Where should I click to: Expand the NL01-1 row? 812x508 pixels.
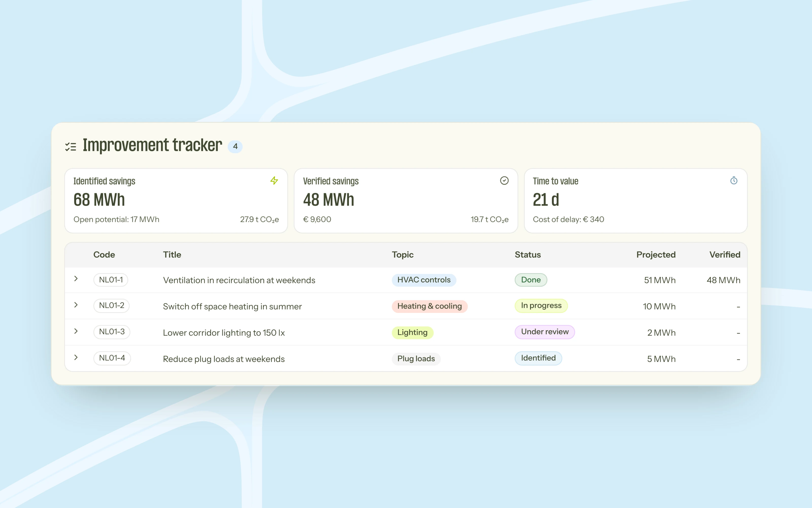point(76,279)
